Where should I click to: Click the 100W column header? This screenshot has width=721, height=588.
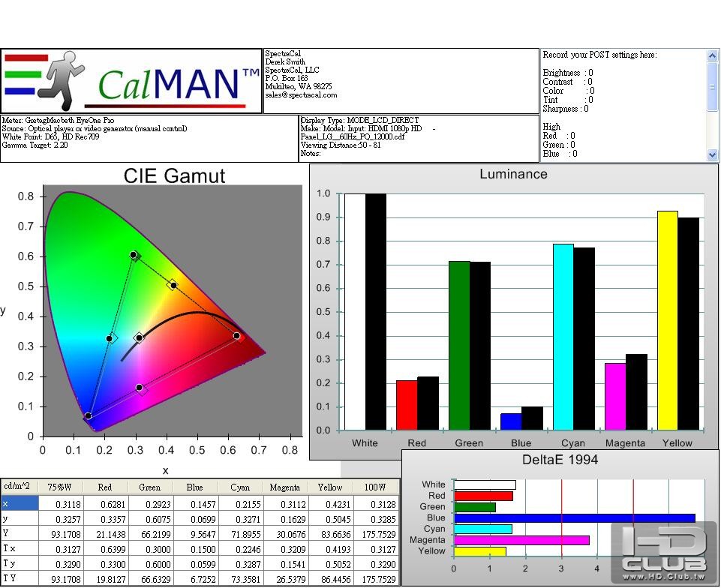[375, 487]
